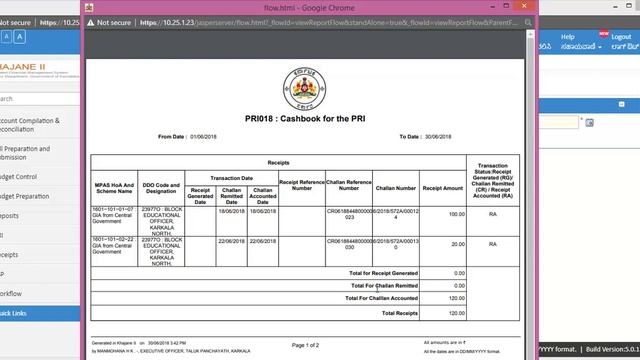Open Budget Control sidebar item
Image resolution: width=640 pixels, height=360 pixels.
[18, 177]
